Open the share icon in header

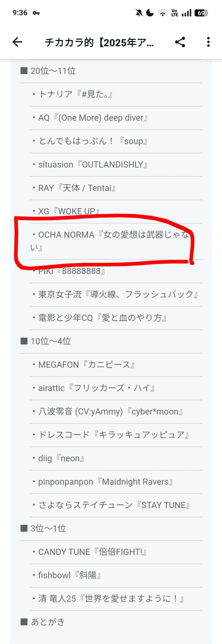click(180, 42)
